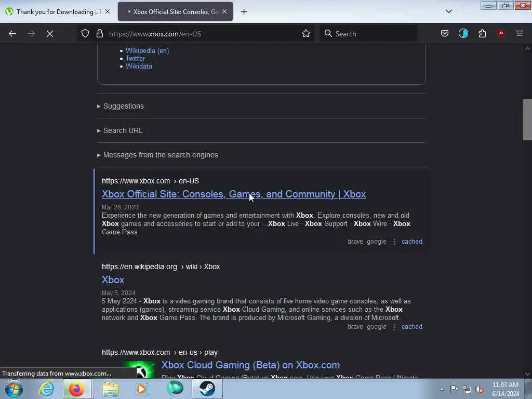Open Xbox Cloud Gaming (Beta) result
This screenshot has height=399, width=532.
click(x=250, y=365)
